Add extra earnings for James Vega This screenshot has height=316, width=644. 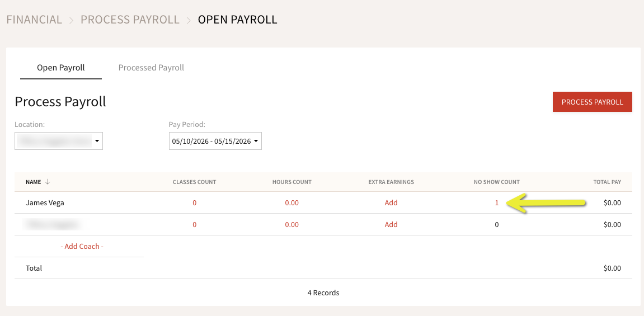point(391,202)
